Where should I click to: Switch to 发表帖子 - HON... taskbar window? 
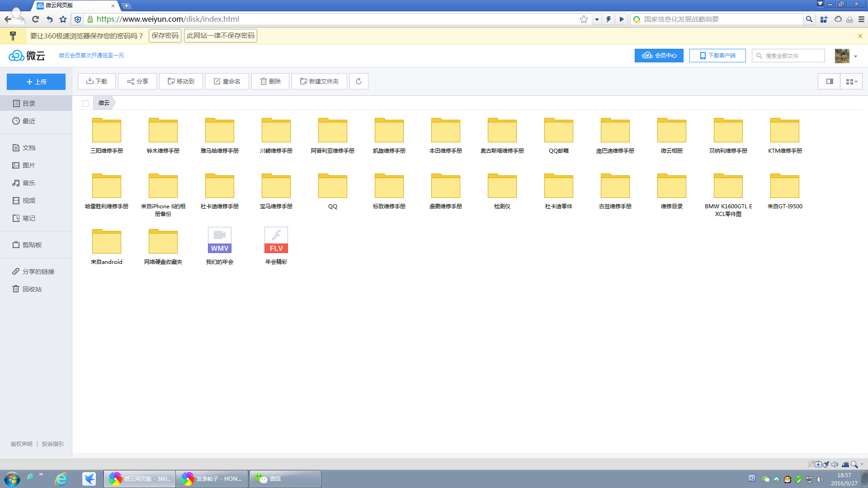click(212, 479)
